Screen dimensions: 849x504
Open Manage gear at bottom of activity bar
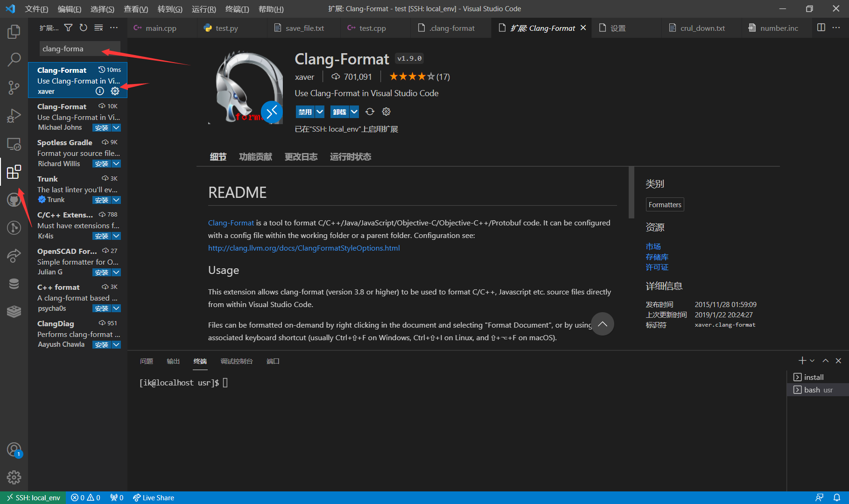(x=14, y=477)
